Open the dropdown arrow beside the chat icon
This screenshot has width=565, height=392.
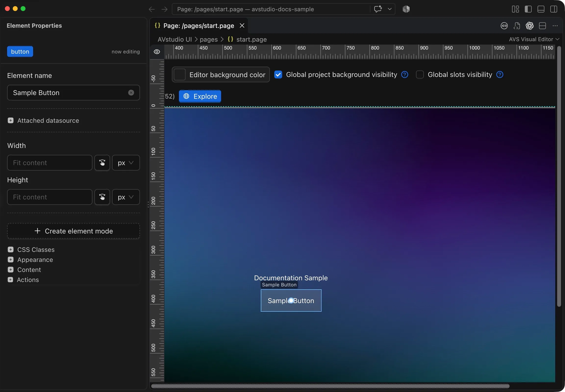(x=389, y=9)
